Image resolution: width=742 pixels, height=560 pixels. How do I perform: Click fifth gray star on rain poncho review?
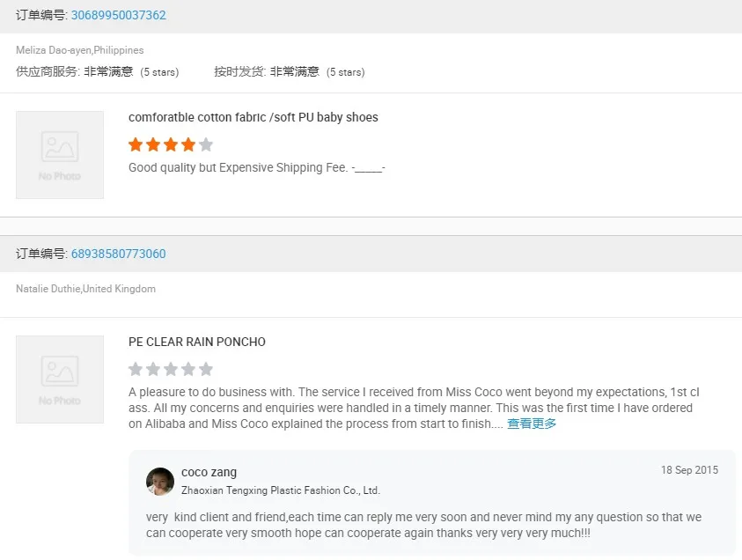206,369
